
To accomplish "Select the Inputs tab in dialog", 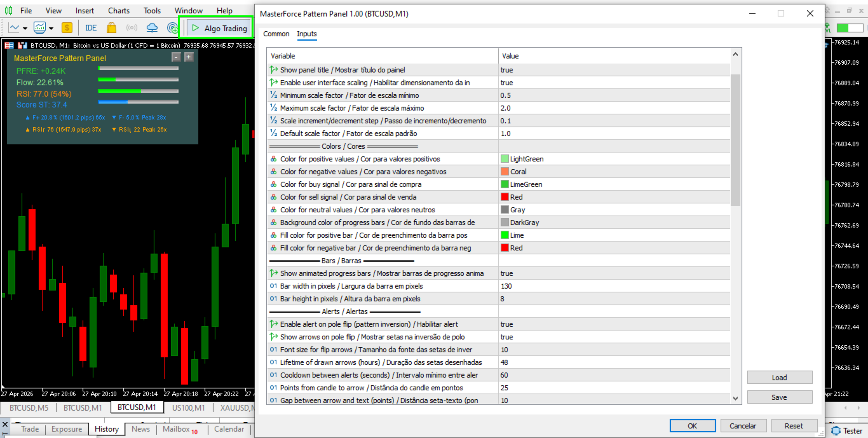I will tap(307, 34).
